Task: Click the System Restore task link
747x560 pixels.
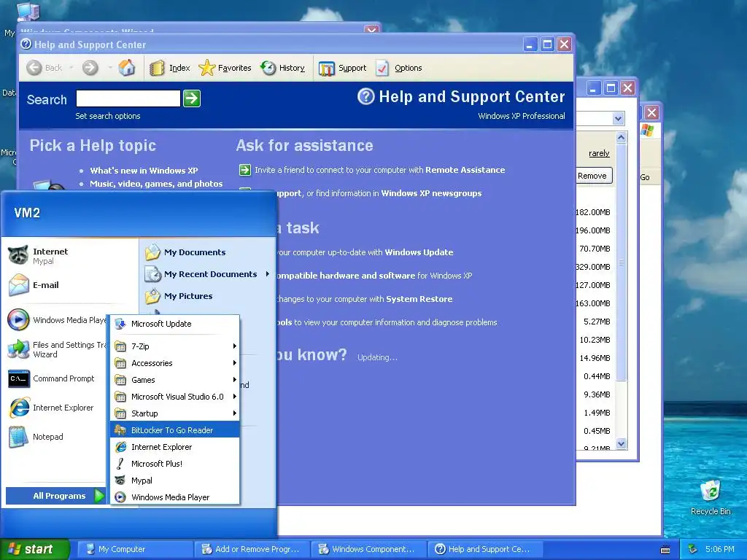Action: coord(419,299)
